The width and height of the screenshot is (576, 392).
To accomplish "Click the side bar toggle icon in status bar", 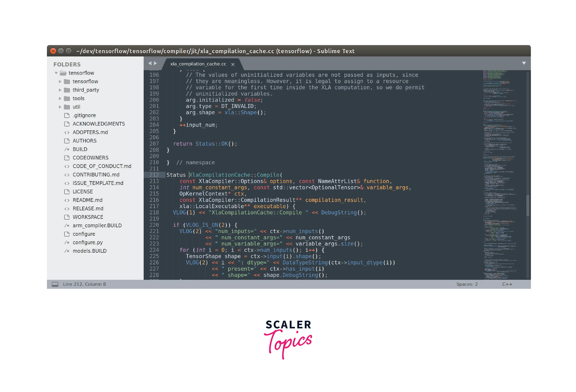I will point(55,284).
